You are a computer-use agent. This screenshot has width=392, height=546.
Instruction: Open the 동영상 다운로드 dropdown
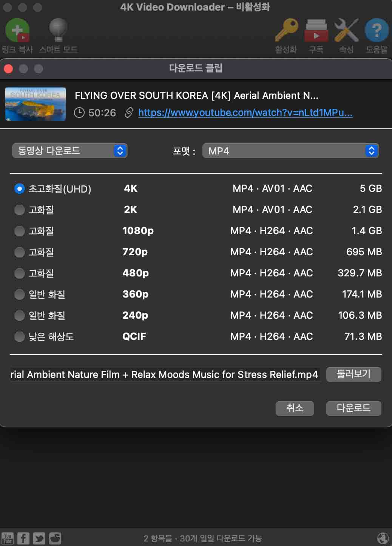[x=69, y=151]
